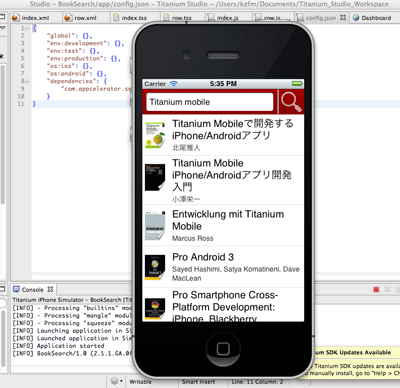The width and height of the screenshot is (400, 388).
Task: Tap the Pro Android 3 cover thumbnail
Action: click(155, 267)
